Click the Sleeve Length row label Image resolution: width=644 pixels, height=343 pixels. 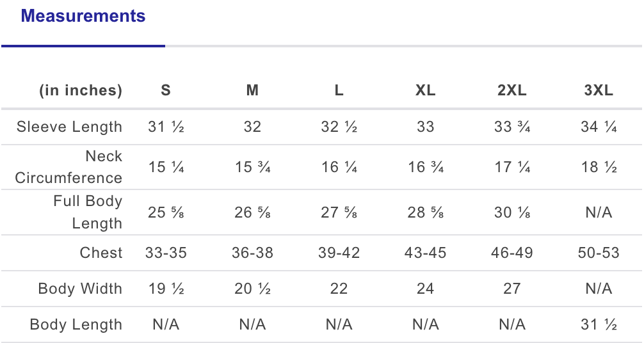pyautogui.click(x=69, y=127)
